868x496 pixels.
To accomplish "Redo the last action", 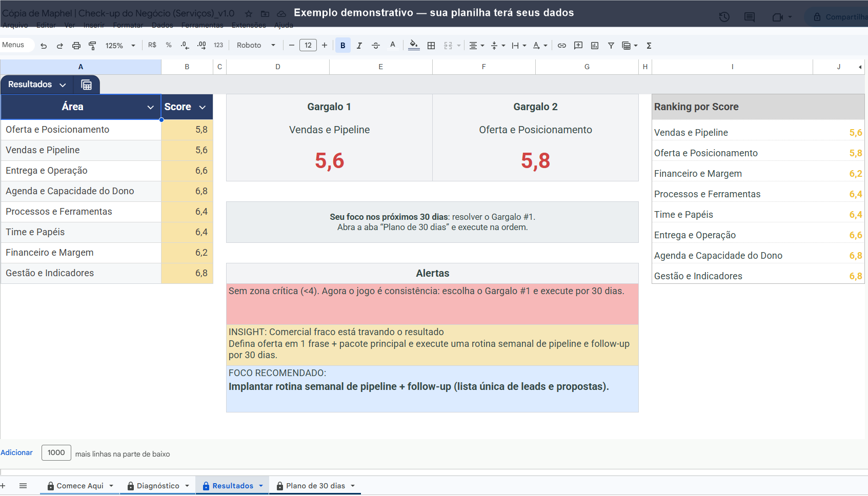I will pos(59,46).
